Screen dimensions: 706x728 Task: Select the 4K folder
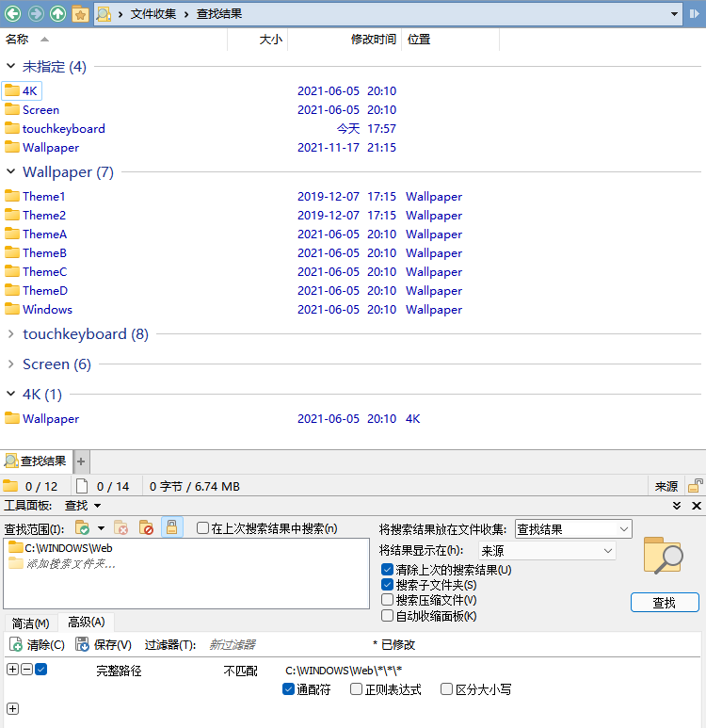click(22, 91)
